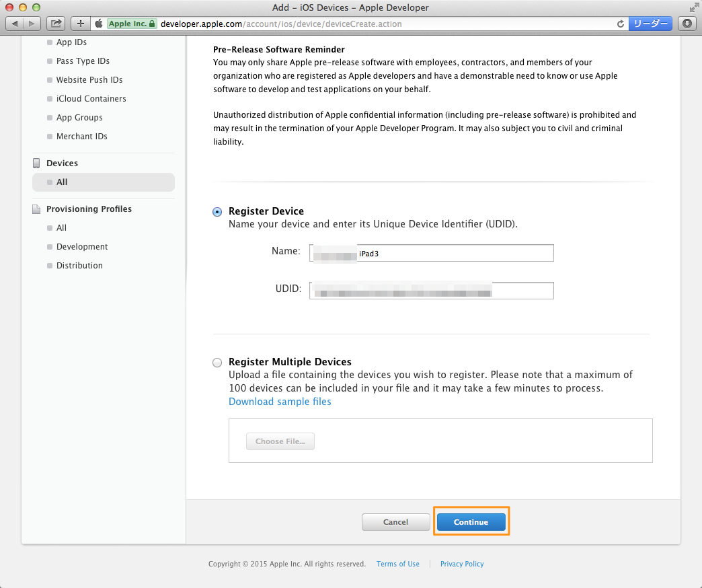
Task: Select Development under Provisioning Profiles
Action: [x=82, y=246]
